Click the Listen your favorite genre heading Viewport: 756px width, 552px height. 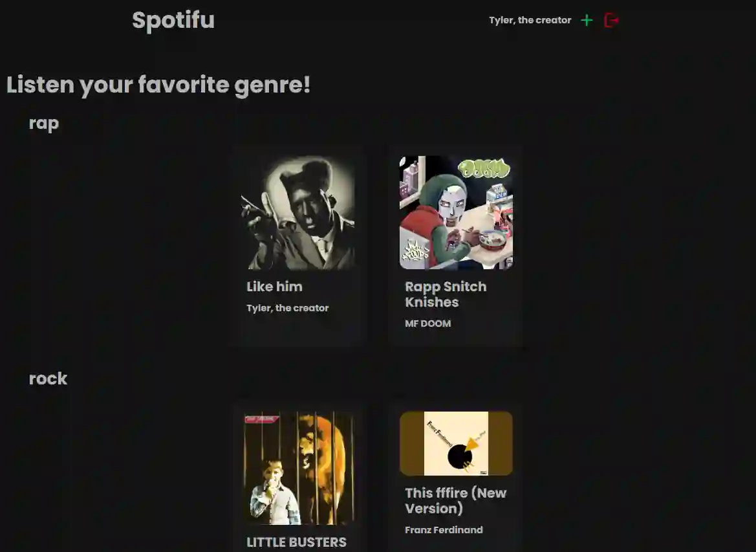(x=158, y=85)
